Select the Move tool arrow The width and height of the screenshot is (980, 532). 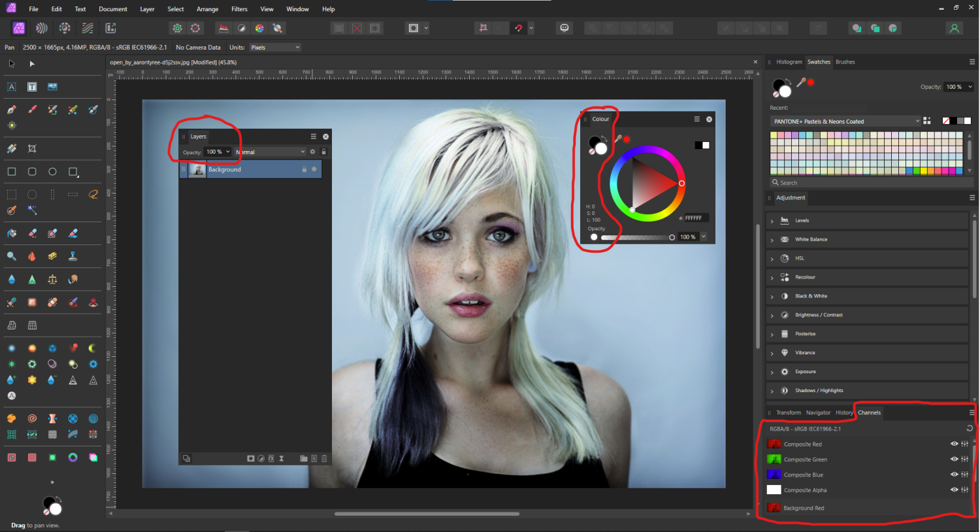click(12, 63)
